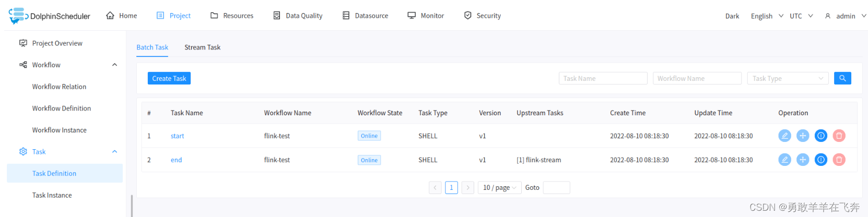
Task: Collapse the Workflow sidebar section
Action: click(114, 65)
